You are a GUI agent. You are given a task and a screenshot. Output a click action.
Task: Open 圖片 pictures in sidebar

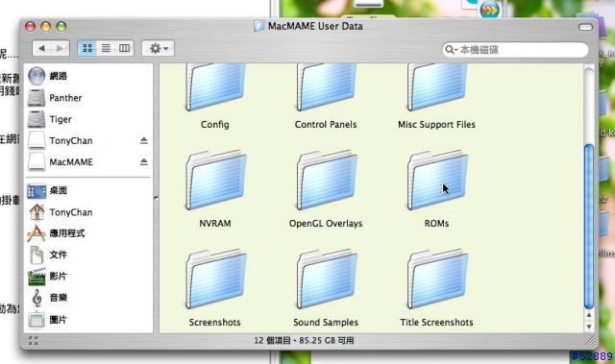[87, 320]
